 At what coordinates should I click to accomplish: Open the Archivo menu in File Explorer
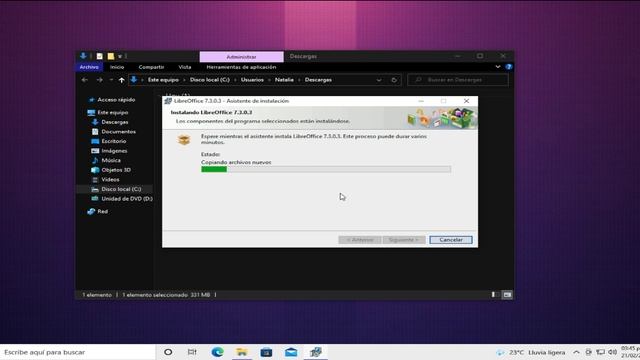point(89,67)
